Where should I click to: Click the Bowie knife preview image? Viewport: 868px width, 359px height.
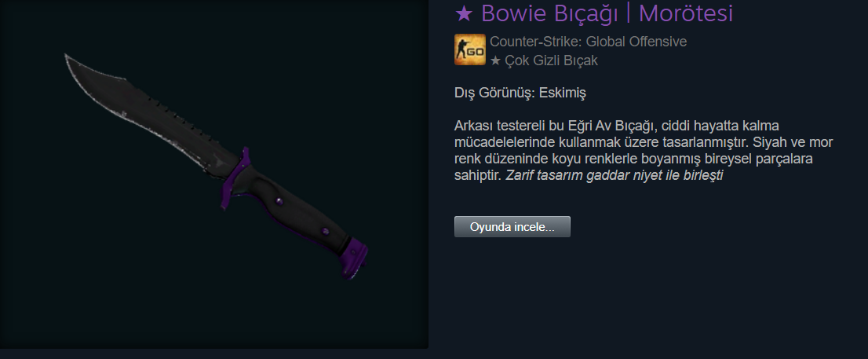tap(216, 167)
